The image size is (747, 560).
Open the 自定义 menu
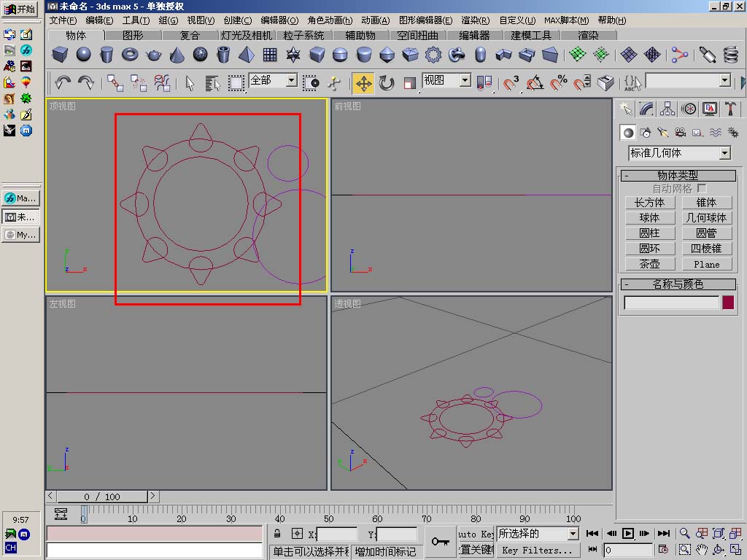[517, 20]
